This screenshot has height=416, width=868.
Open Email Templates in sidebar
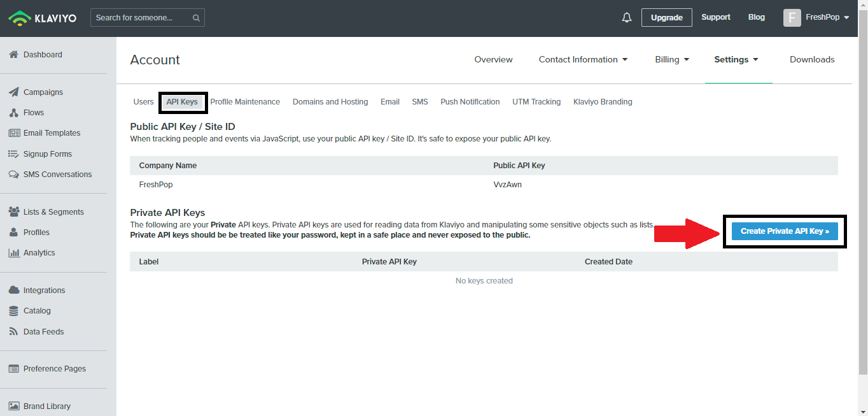point(52,133)
